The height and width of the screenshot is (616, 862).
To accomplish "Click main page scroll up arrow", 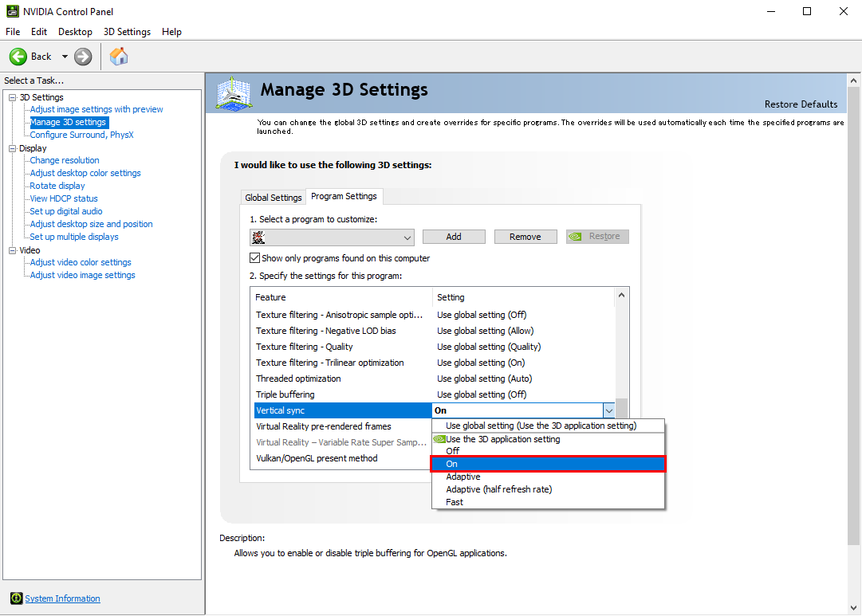I will pos(853,80).
